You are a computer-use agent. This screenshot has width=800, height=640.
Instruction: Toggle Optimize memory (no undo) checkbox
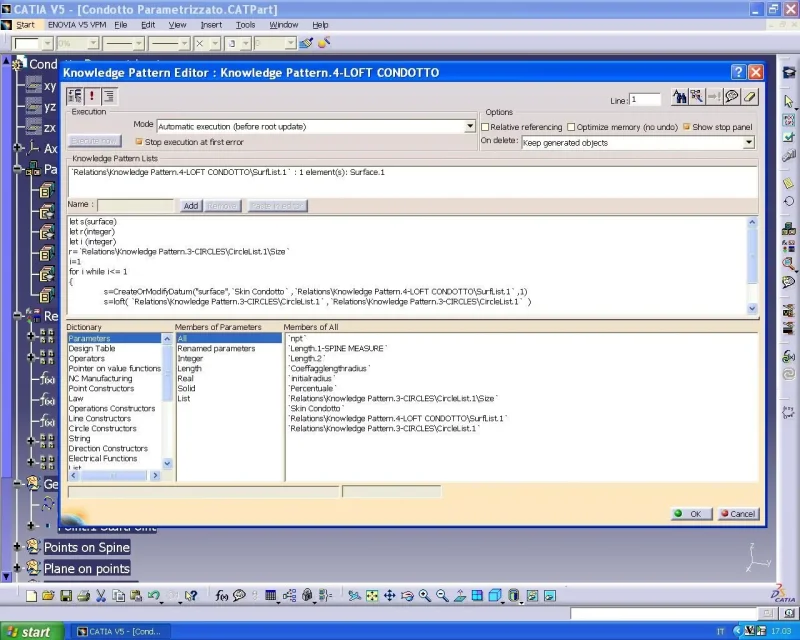pos(571,127)
